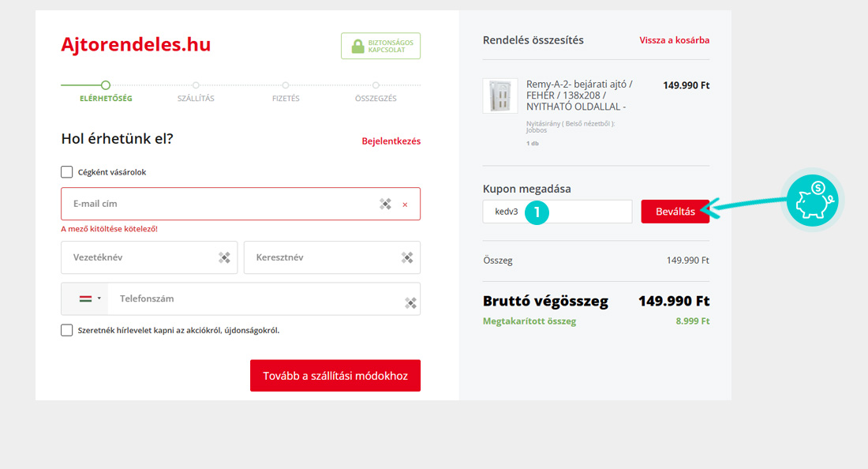Tick the Cégként vásárolok checkbox
This screenshot has height=469, width=868.
pos(66,172)
